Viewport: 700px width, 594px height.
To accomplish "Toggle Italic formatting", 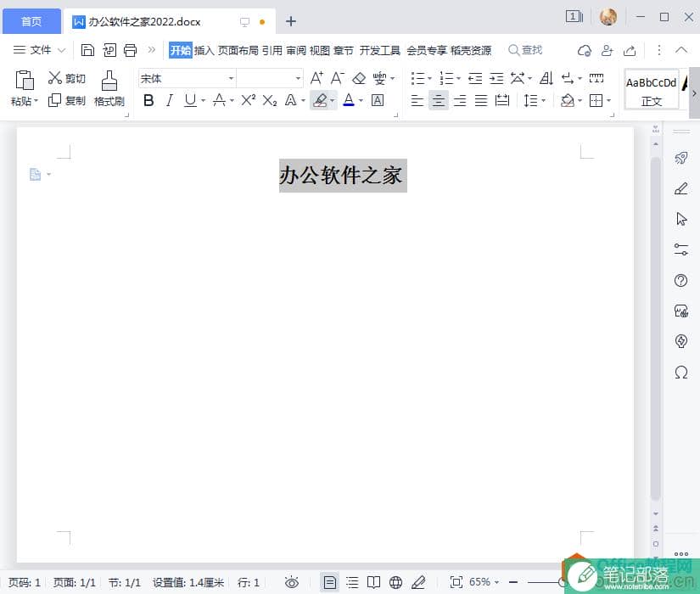I will tap(169, 100).
